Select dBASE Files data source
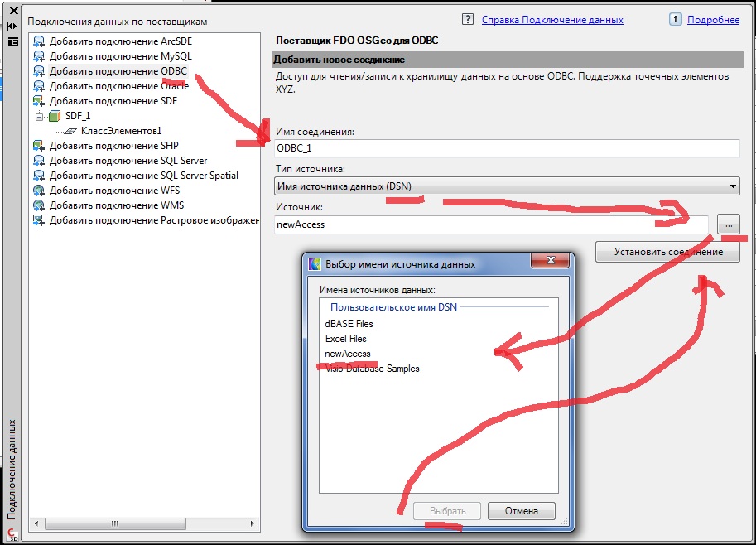 349,324
